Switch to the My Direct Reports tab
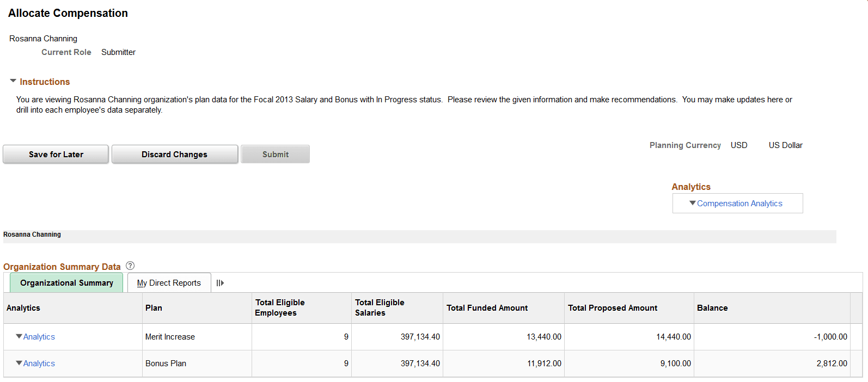868x382 pixels. click(169, 282)
